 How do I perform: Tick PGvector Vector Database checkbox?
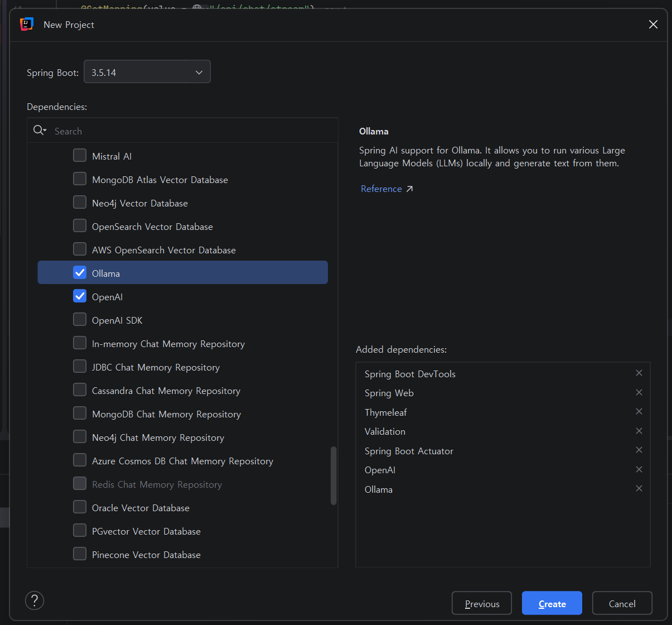pyautogui.click(x=80, y=530)
